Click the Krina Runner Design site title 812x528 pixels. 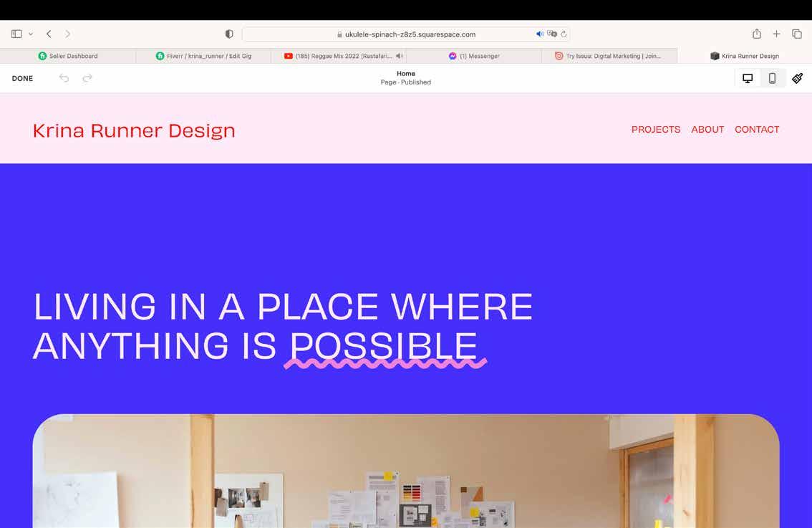pyautogui.click(x=134, y=130)
